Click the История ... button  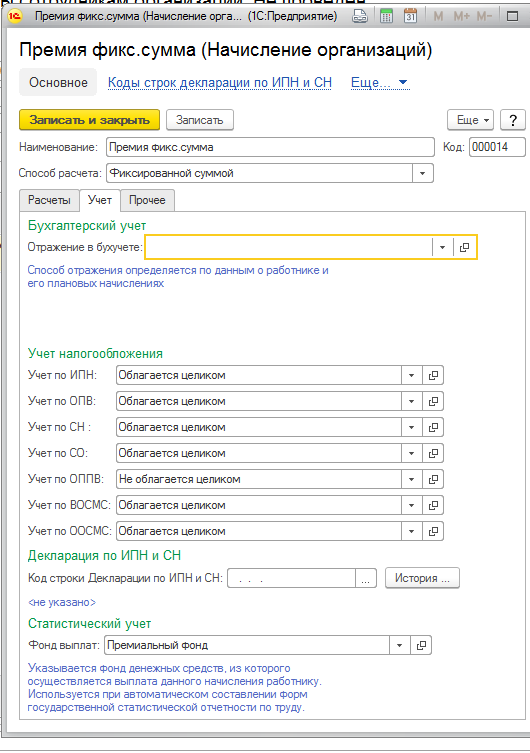422,578
